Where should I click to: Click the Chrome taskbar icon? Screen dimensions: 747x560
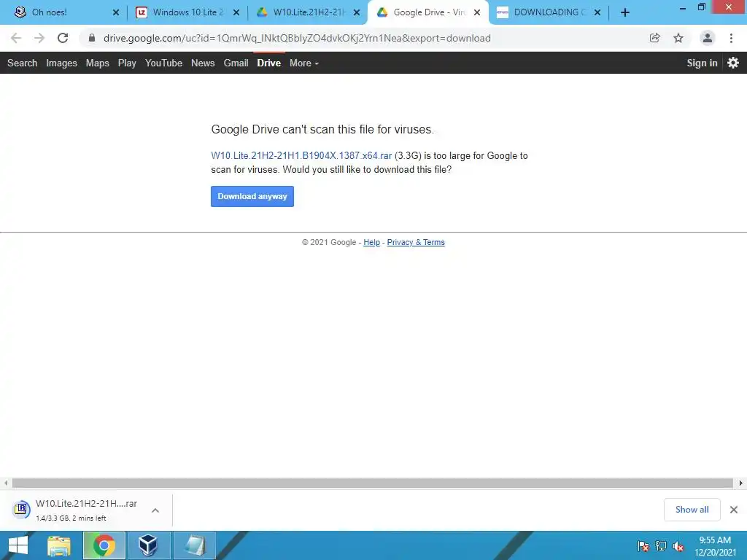coord(104,545)
